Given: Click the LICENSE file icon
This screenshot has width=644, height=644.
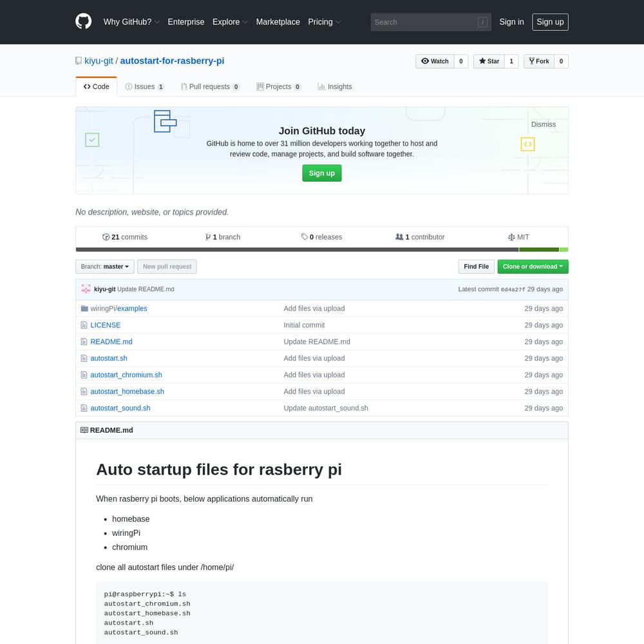Looking at the screenshot, I should click(x=84, y=325).
